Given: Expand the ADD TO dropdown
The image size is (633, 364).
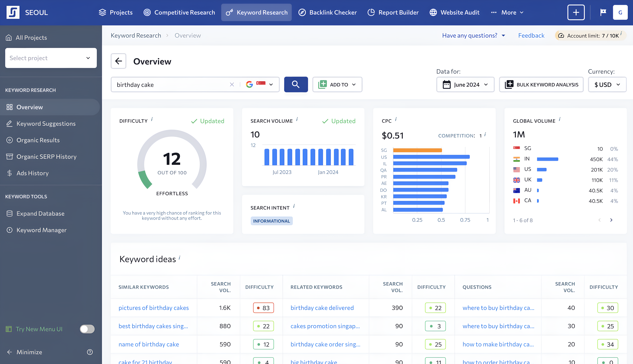Looking at the screenshot, I should coord(337,85).
